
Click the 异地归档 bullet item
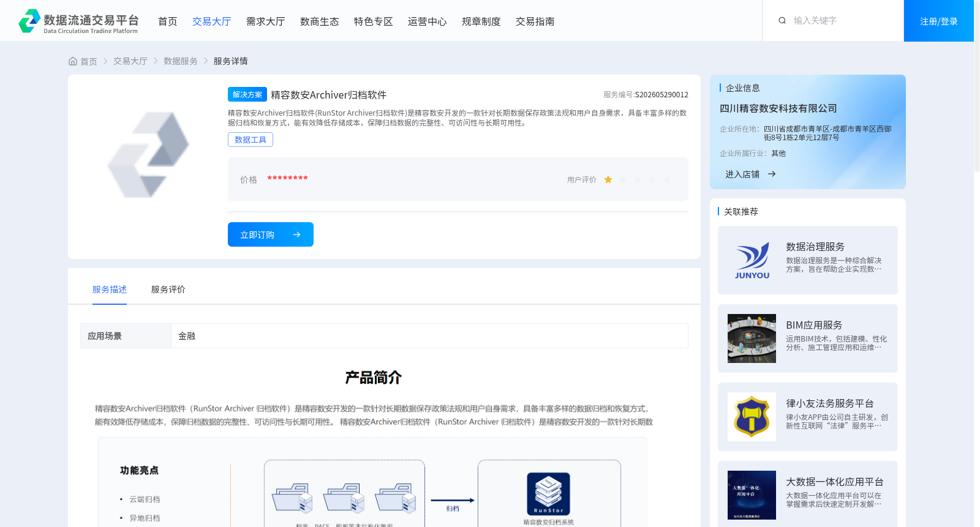coord(145,518)
